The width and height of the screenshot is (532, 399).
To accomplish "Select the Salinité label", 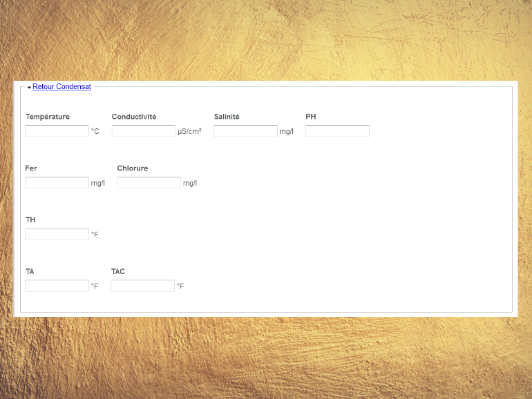I will (x=227, y=117).
